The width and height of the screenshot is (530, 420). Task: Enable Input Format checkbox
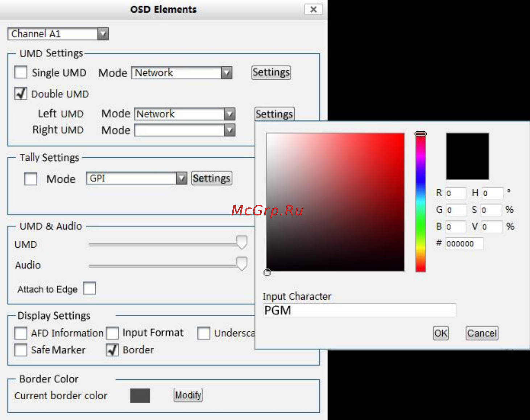(x=112, y=333)
